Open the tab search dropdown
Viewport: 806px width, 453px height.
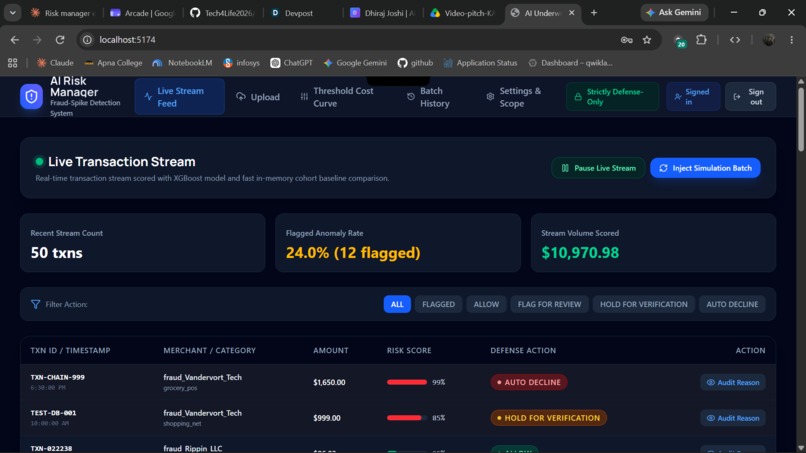coord(12,12)
